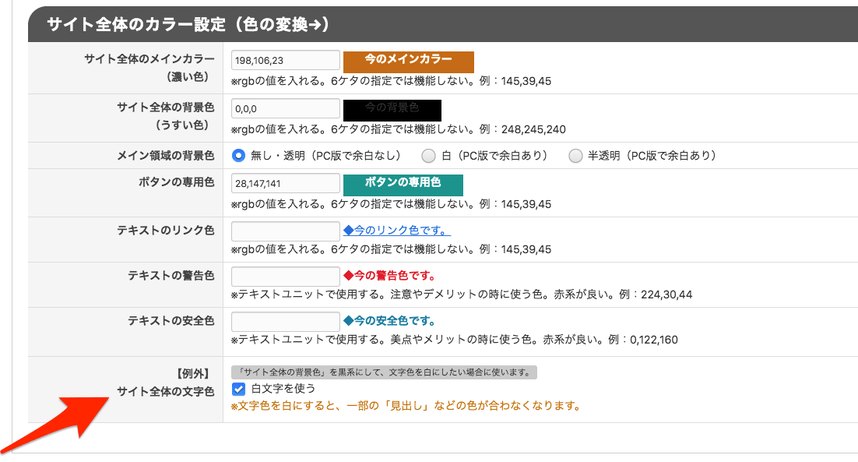Click the button color input showing 28,147,141
858x462 pixels.
coord(285,184)
